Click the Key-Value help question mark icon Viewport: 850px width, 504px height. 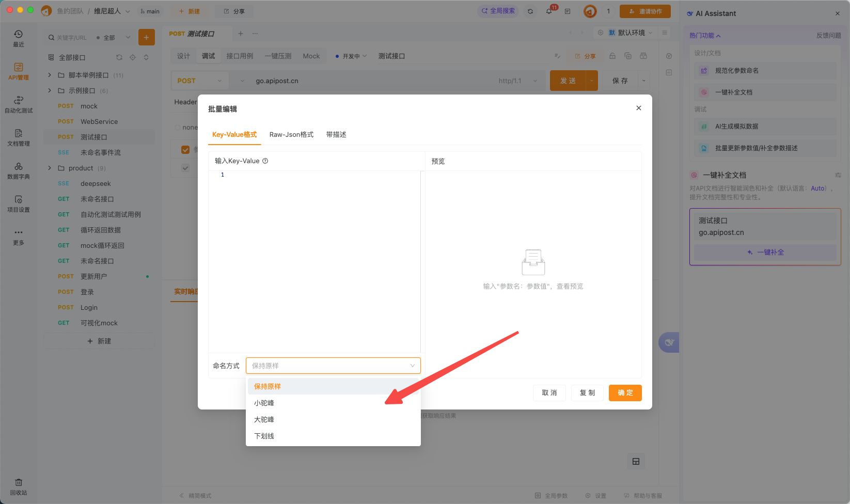click(265, 161)
